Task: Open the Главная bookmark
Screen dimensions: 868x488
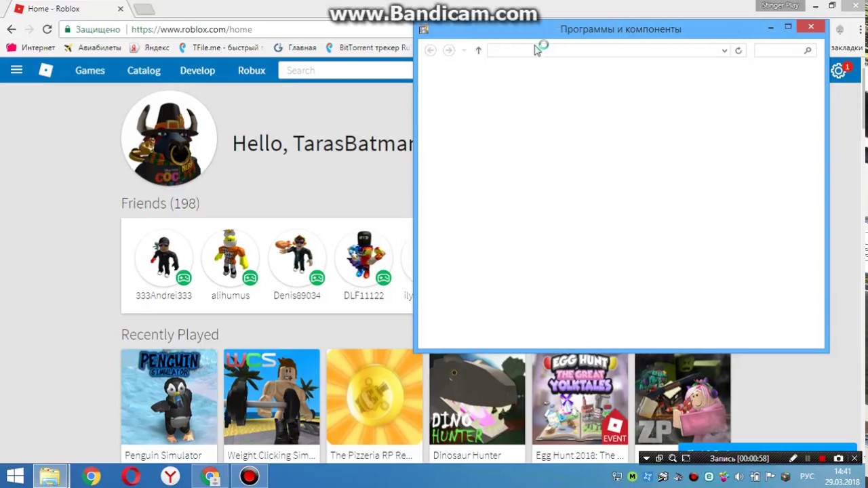Action: [x=295, y=47]
